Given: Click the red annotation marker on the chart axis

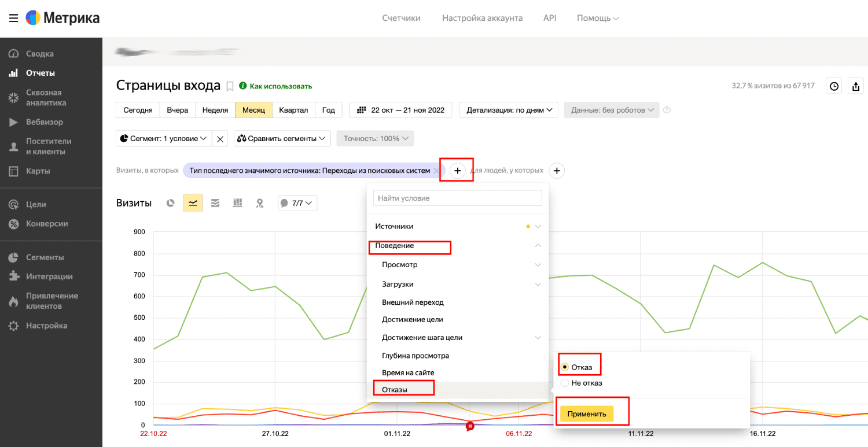Looking at the screenshot, I should click(470, 426).
